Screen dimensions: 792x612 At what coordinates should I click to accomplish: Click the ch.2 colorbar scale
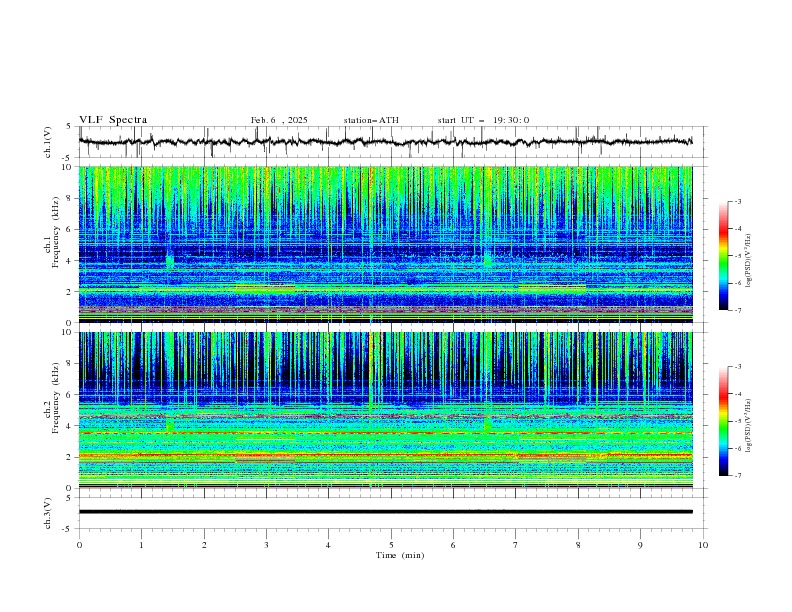724,421
